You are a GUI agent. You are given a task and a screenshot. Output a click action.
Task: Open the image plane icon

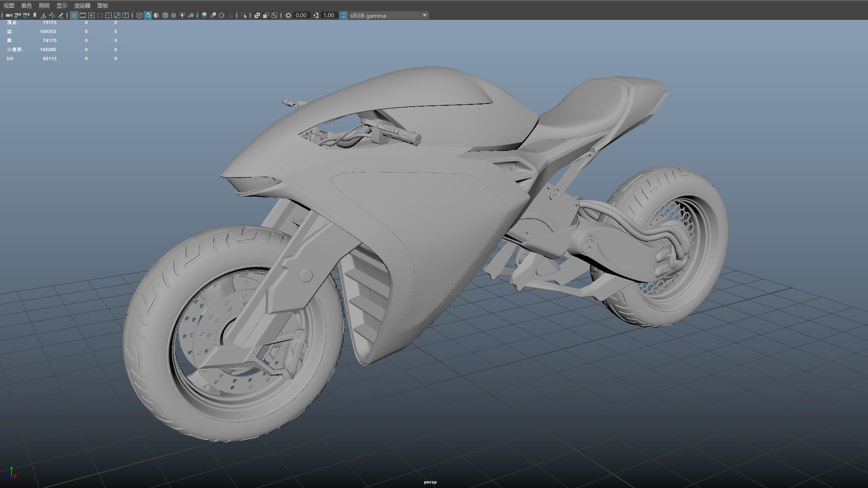(x=43, y=15)
